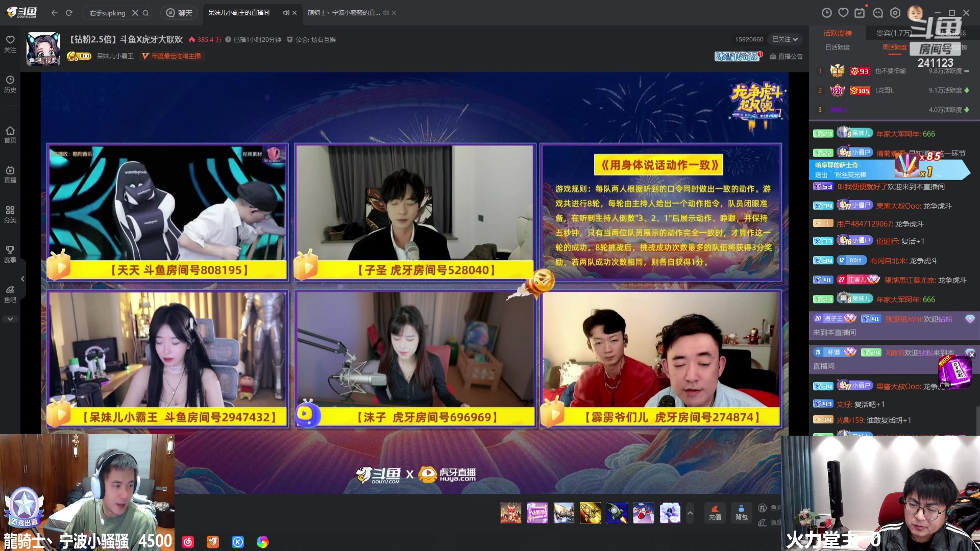The image size is (980, 551).
Task: Select the astronaut gift
Action: click(x=670, y=513)
